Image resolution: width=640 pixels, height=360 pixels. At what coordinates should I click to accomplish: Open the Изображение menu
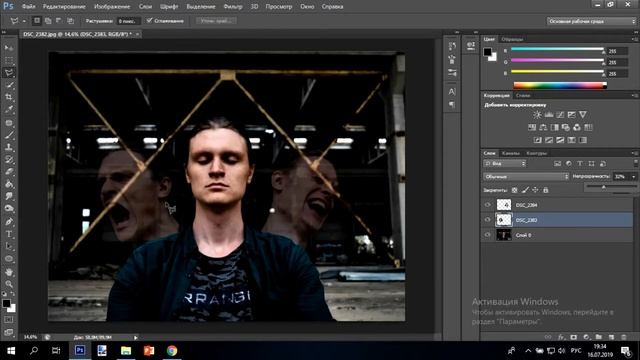tap(112, 7)
